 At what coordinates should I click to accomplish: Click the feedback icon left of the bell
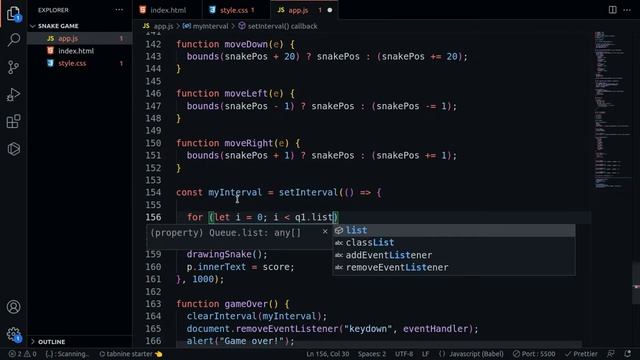[611, 354]
